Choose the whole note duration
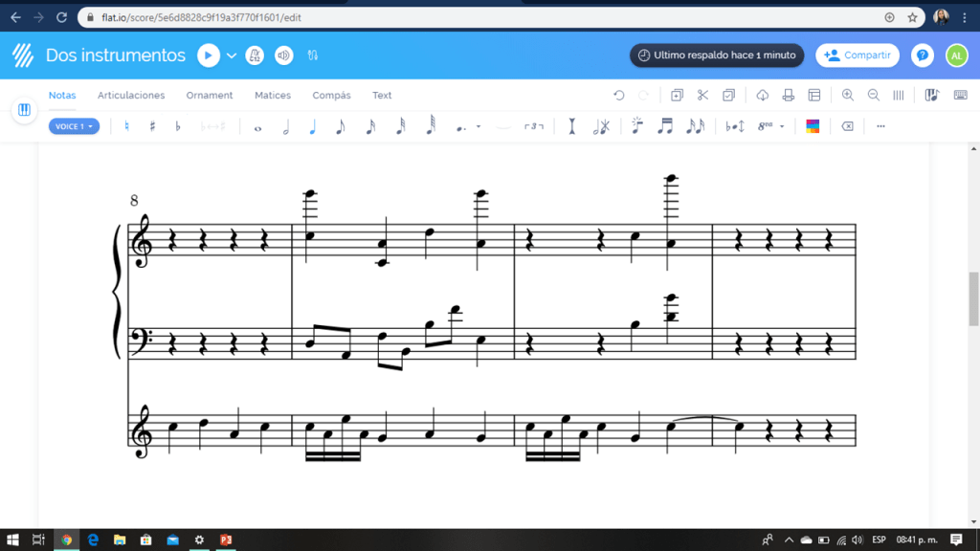Image resolution: width=980 pixels, height=551 pixels. [x=257, y=127]
